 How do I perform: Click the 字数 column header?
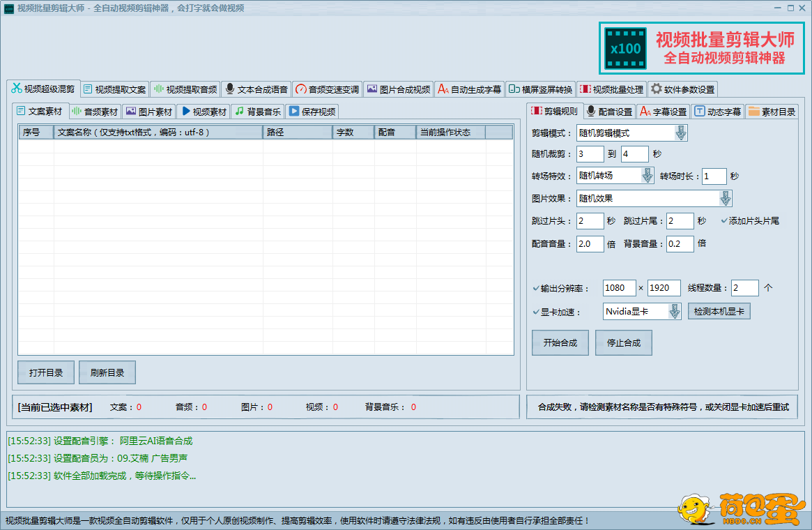coord(353,132)
